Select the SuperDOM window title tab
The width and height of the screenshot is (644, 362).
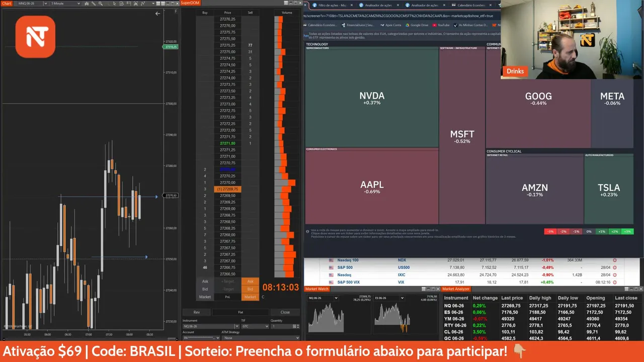(x=190, y=3)
